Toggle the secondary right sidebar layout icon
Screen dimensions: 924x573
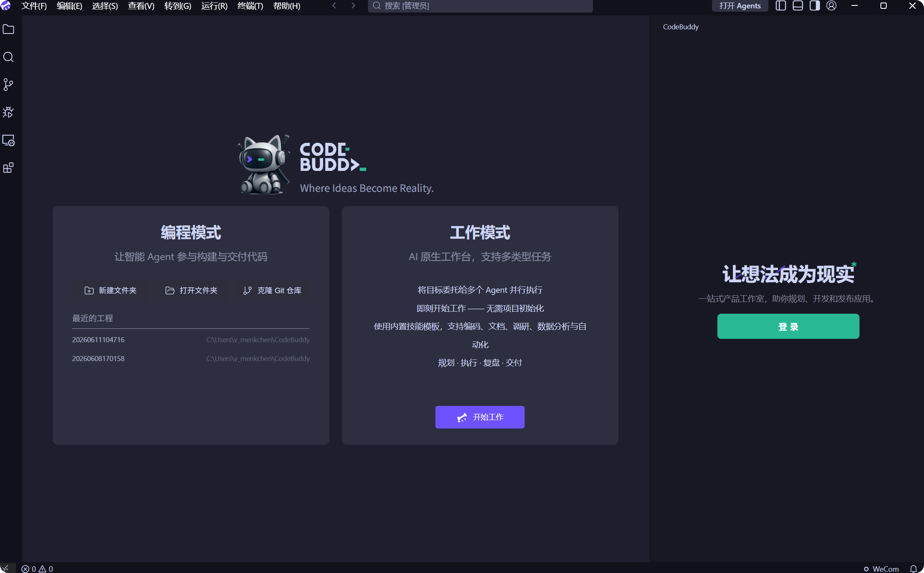815,6
